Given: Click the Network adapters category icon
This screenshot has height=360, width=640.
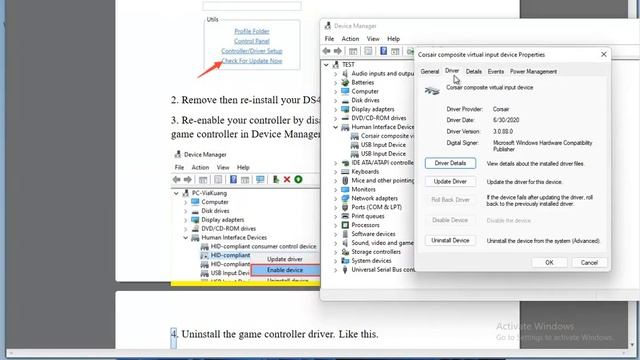Looking at the screenshot, I should pos(345,198).
